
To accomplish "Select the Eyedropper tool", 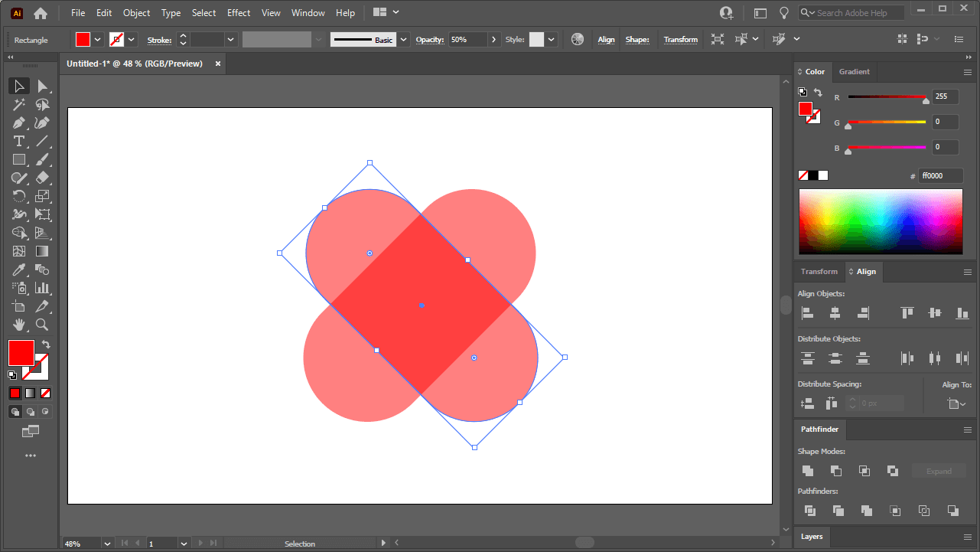I will 19,269.
